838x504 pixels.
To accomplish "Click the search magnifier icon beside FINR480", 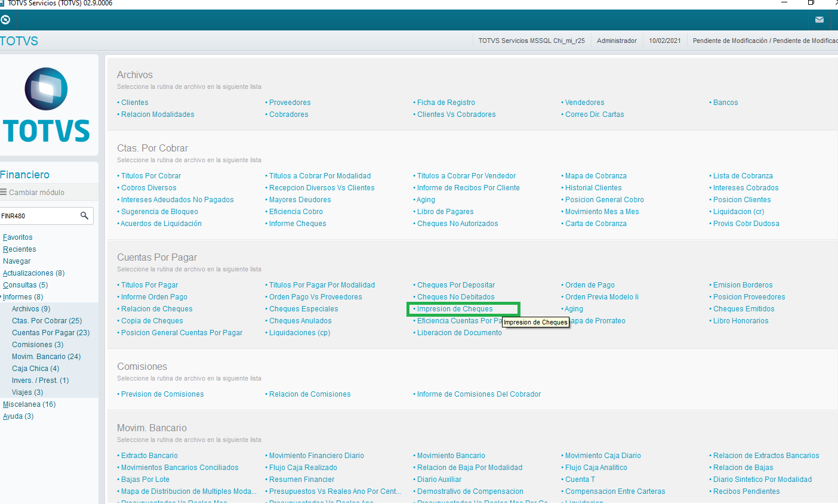I will click(x=84, y=215).
